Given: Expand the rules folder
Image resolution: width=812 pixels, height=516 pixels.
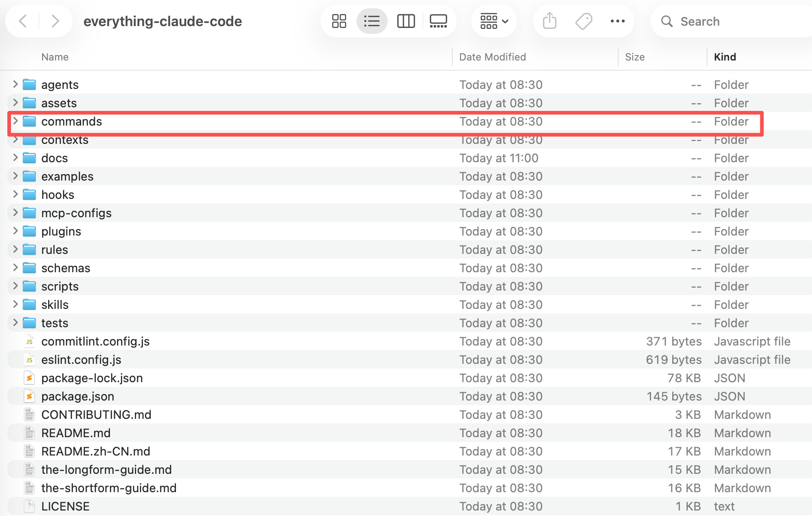Looking at the screenshot, I should (x=15, y=249).
